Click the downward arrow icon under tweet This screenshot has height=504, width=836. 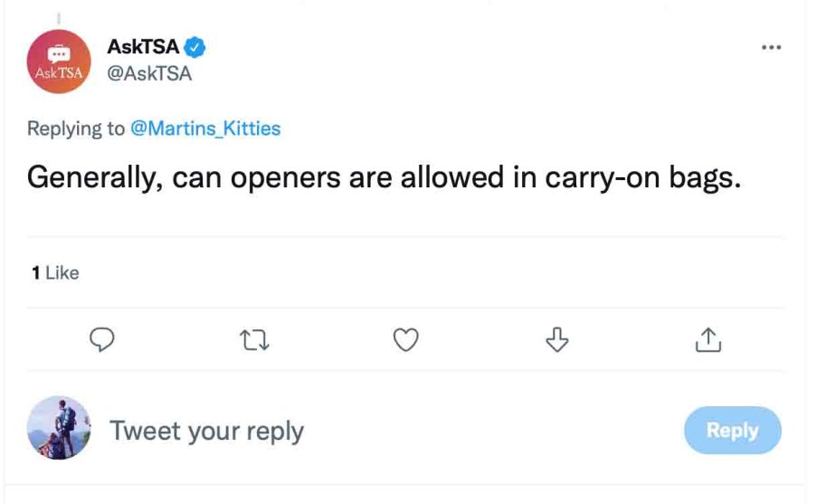point(557,339)
